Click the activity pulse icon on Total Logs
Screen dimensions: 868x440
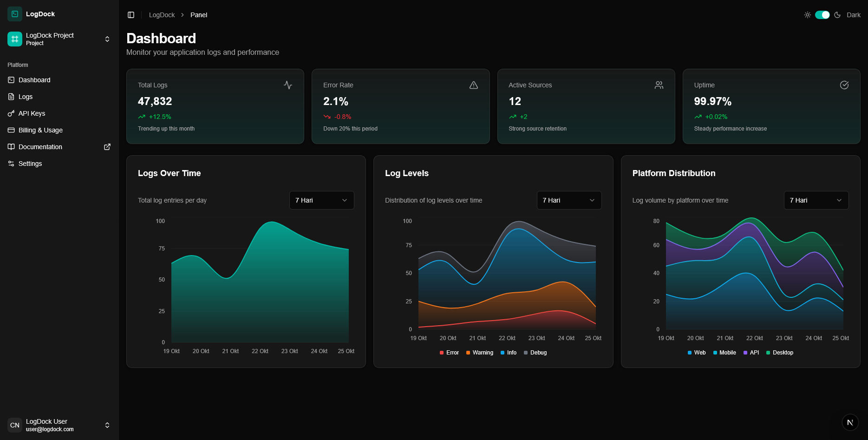tap(288, 85)
